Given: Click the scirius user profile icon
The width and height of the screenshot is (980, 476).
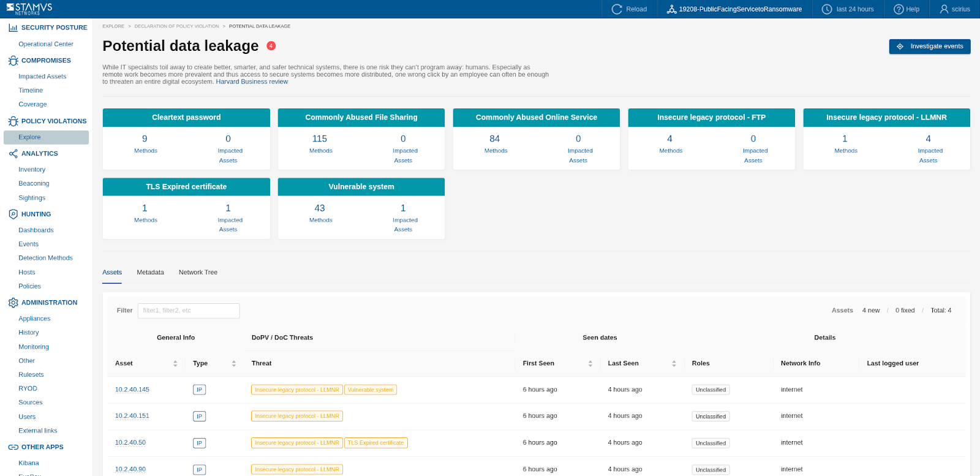Looking at the screenshot, I should [x=944, y=9].
